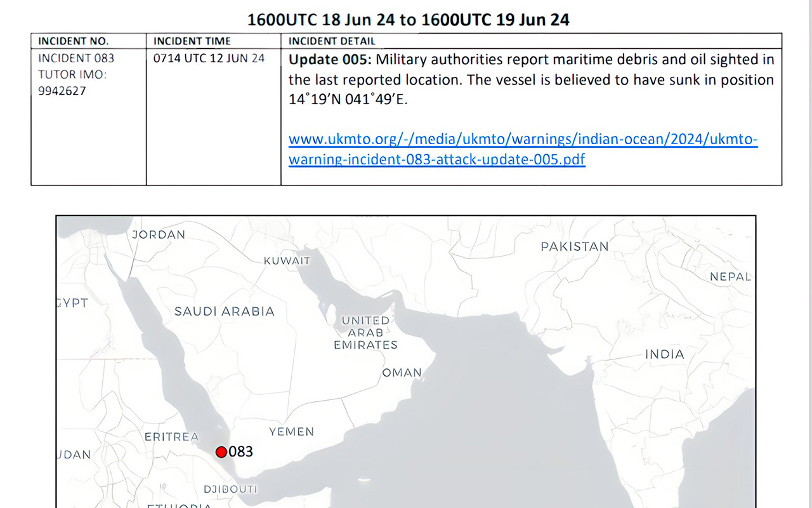
Task: Click the INDIA label on the map
Action: (x=665, y=355)
